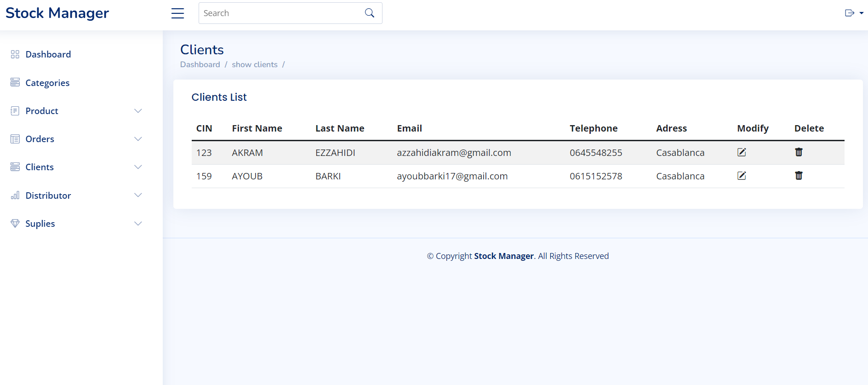
Task: Expand the Orders menu chevron
Action: (138, 139)
